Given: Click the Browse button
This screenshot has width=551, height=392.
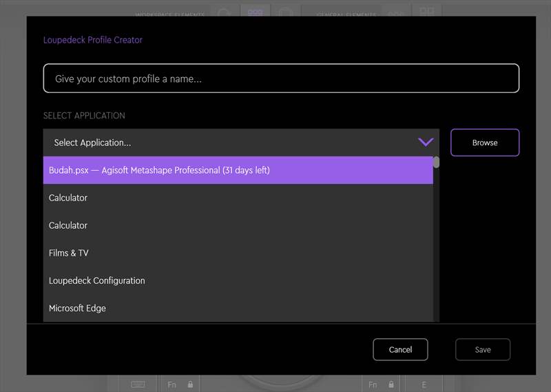Looking at the screenshot, I should [485, 143].
